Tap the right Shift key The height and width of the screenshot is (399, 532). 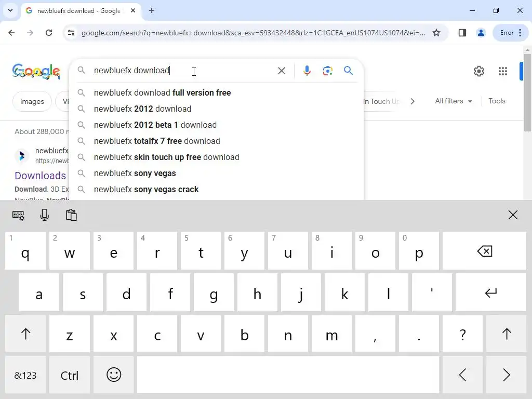coord(506,334)
